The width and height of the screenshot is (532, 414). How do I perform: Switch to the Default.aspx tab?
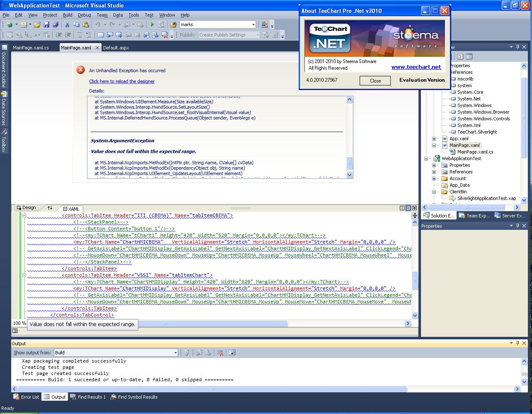(116, 48)
